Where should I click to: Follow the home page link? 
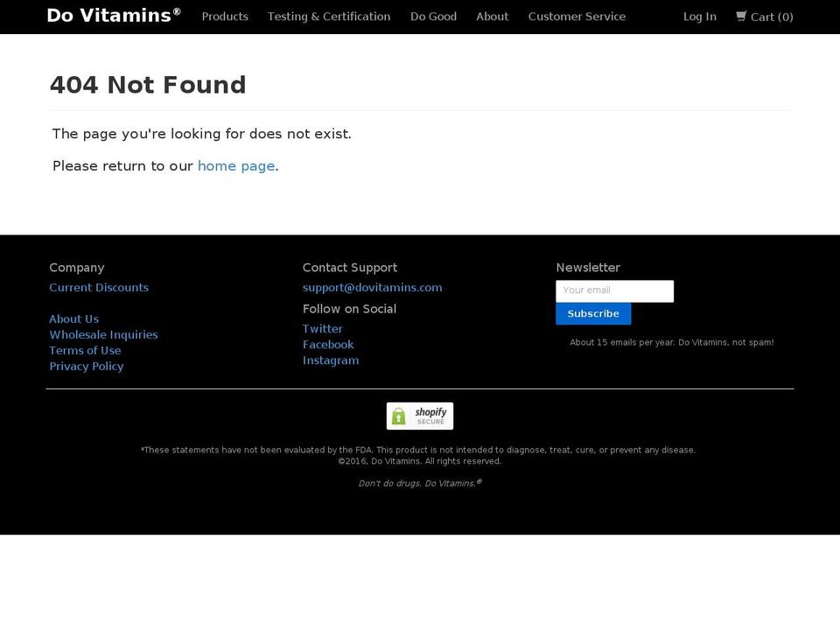tap(236, 166)
